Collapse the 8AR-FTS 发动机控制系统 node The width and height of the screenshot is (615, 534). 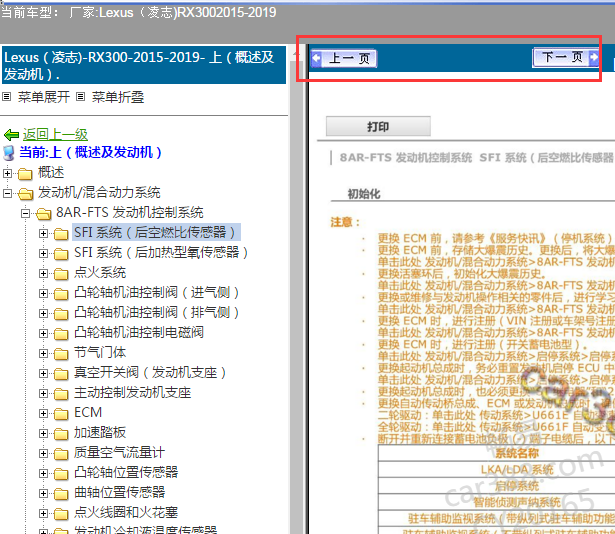(25, 213)
